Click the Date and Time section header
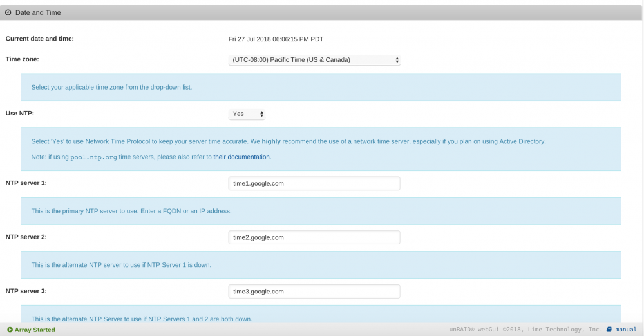The height and width of the screenshot is (336, 644). point(321,13)
